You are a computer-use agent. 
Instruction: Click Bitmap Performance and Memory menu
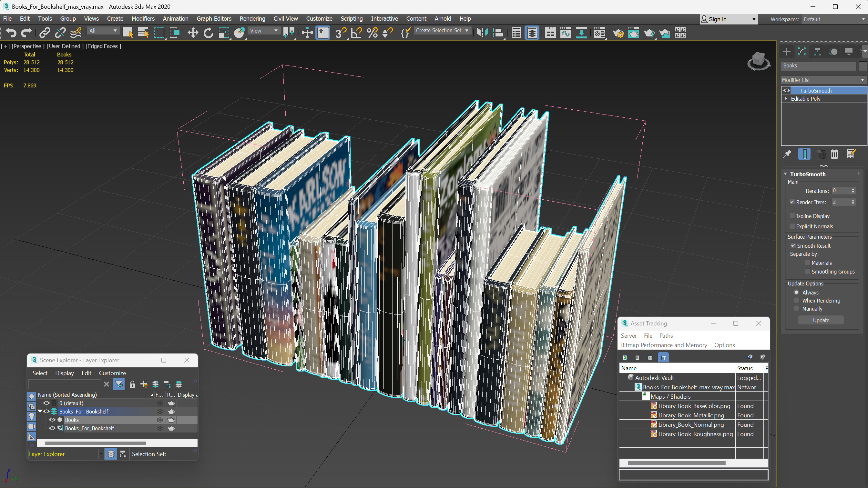point(664,345)
